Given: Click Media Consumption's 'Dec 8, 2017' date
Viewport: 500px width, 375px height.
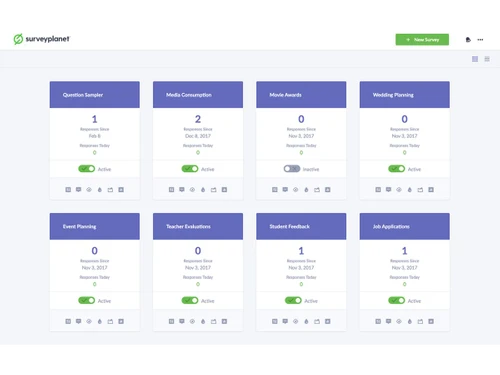Looking at the screenshot, I should click(x=198, y=136).
